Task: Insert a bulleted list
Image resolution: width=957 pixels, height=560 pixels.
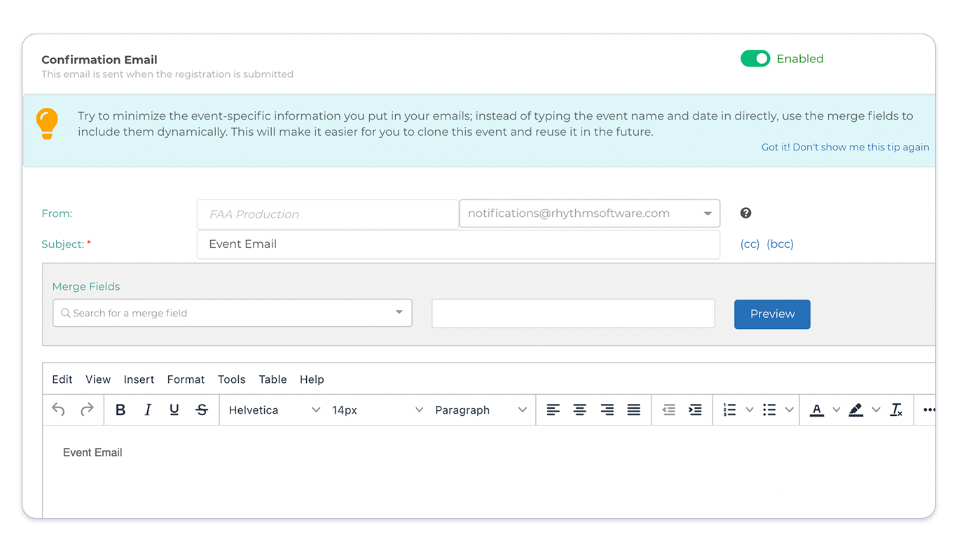Action: point(769,410)
